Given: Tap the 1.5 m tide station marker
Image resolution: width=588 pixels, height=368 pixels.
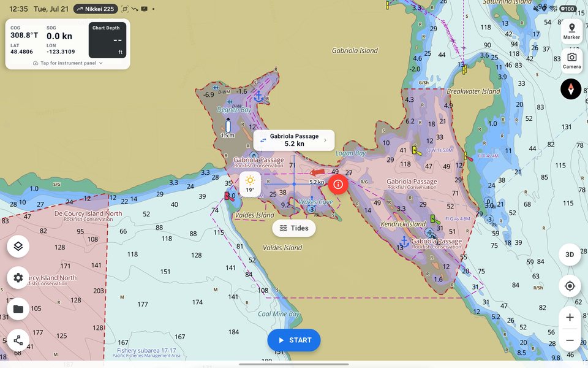Looking at the screenshot, I should pos(228,128).
